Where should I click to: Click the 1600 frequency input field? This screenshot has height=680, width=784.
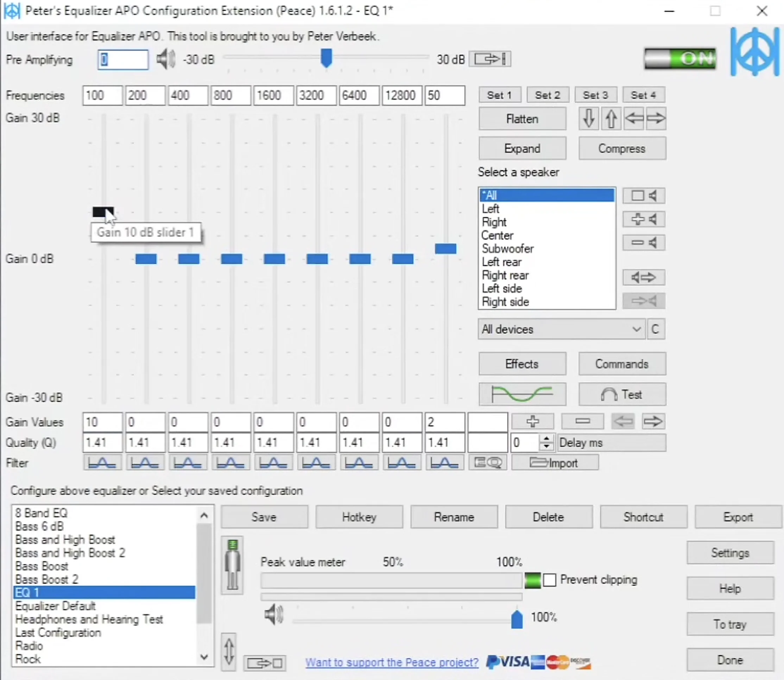tap(273, 95)
